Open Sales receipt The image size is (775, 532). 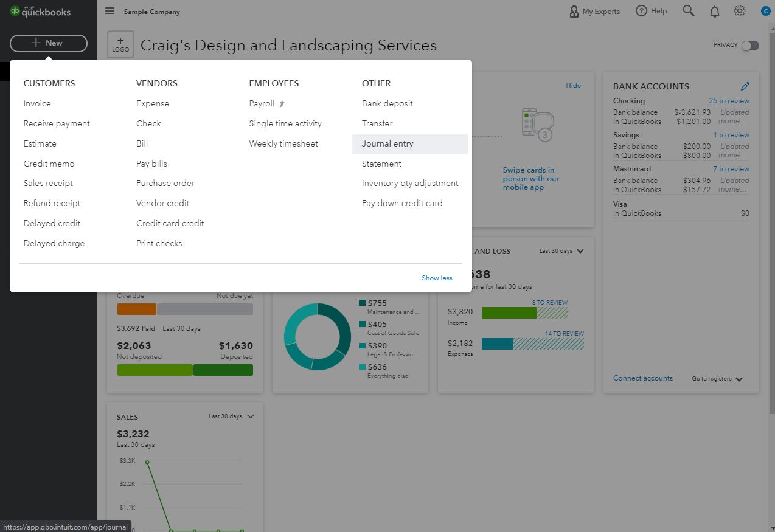[x=48, y=183]
